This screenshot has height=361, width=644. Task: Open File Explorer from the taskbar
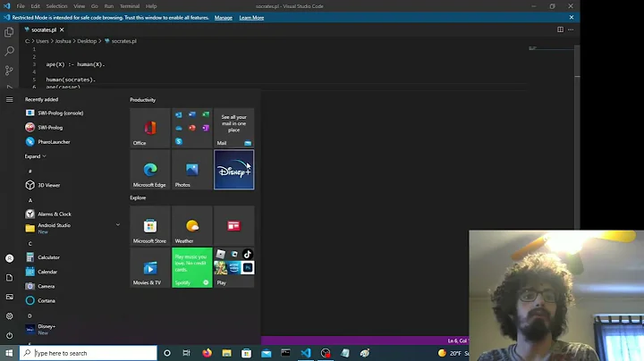pyautogui.click(x=226, y=353)
